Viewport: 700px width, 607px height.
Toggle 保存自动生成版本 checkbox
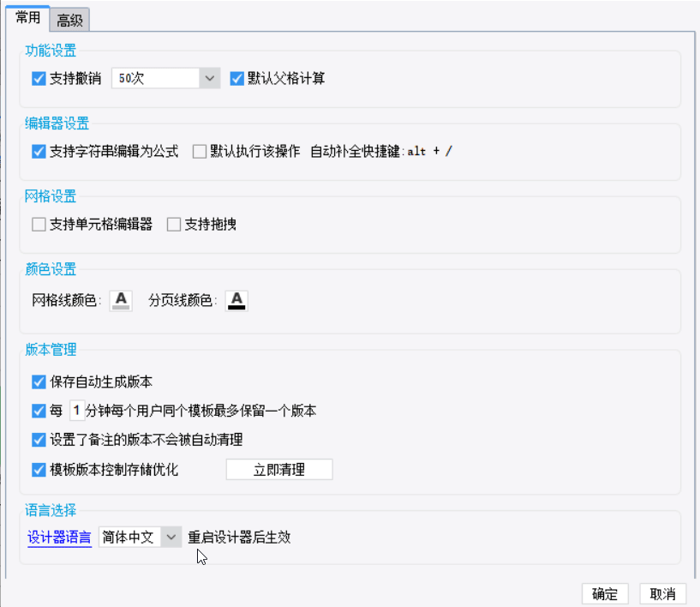click(39, 382)
